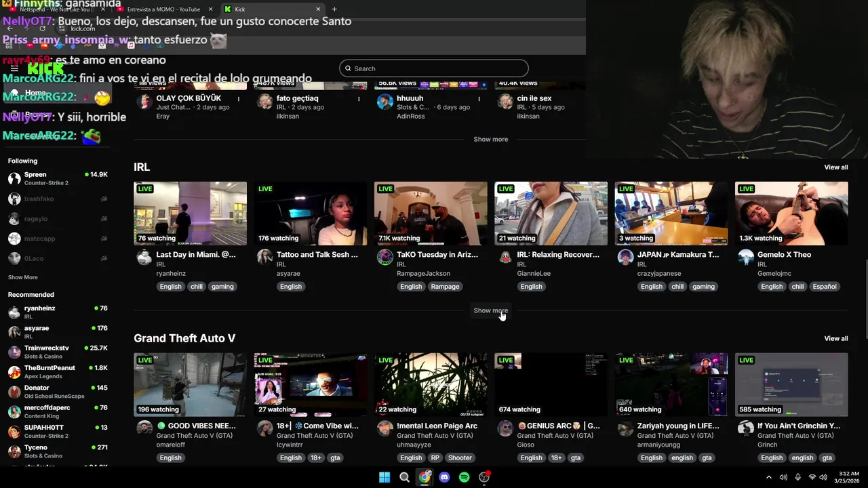The image size is (868, 488).
Task: Open AdinRoss channel avatar beside hhuuuh
Action: point(385,102)
